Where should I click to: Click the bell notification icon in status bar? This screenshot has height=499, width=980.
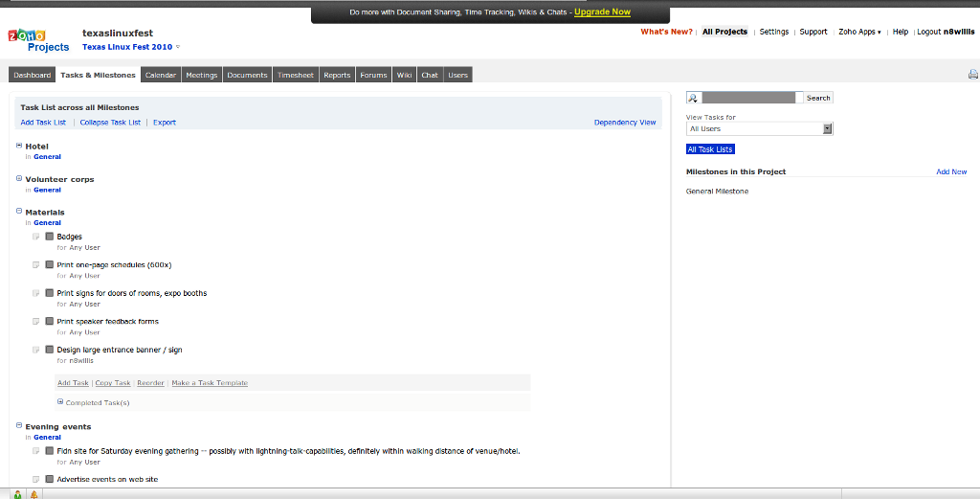tap(33, 494)
